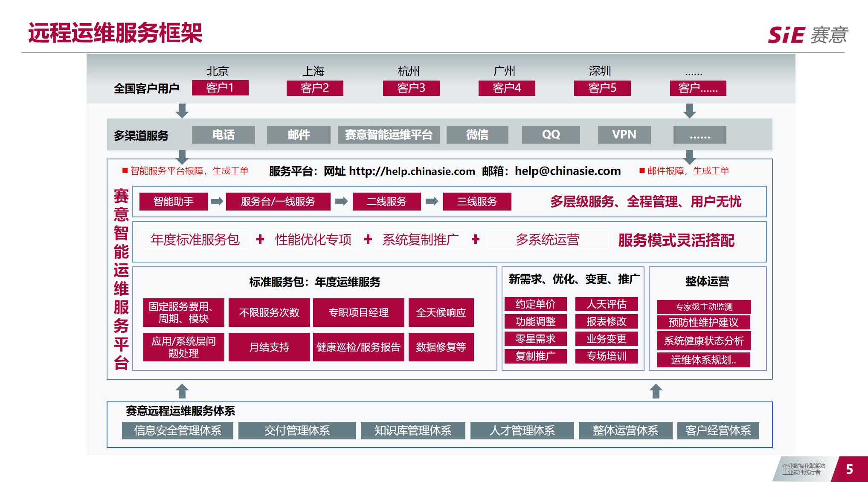868x482 pixels.
Task: Click the QQ channel
Action: point(550,135)
